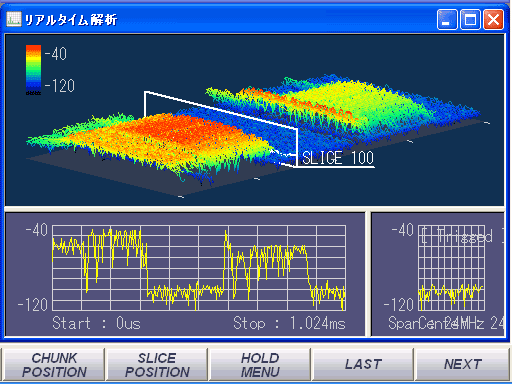Close the real-time analysis window
512x384 pixels.
(x=493, y=20)
